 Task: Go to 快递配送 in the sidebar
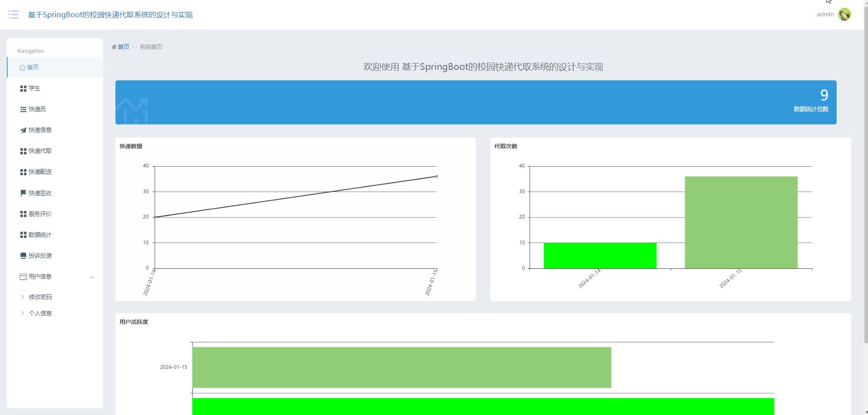pos(55,172)
